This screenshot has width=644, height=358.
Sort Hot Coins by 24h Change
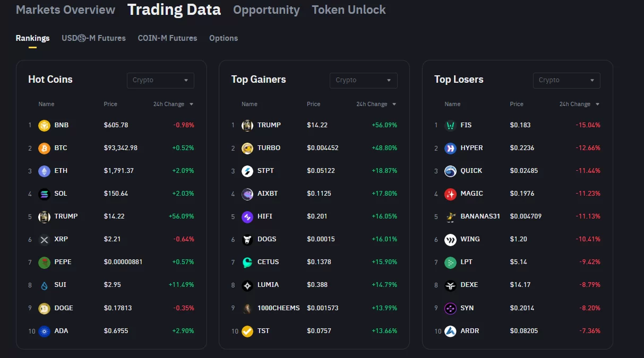pyautogui.click(x=173, y=104)
